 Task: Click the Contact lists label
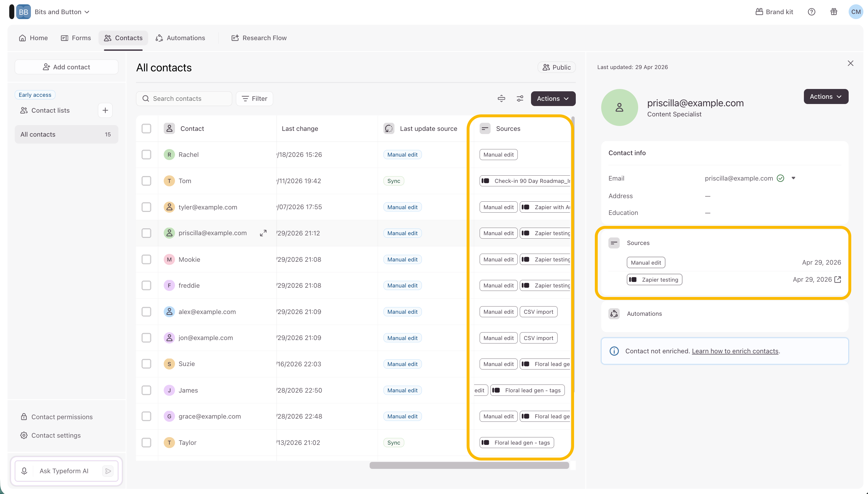pyautogui.click(x=51, y=110)
